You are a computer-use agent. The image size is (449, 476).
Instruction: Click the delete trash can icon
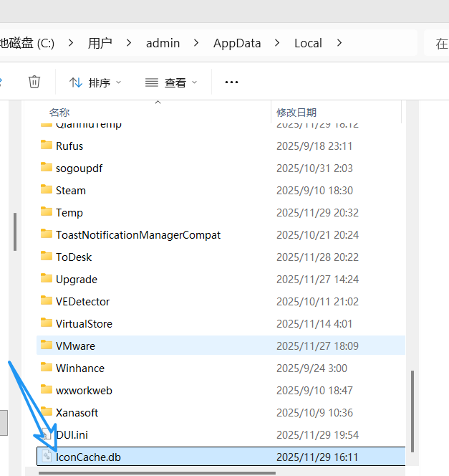coord(34,82)
